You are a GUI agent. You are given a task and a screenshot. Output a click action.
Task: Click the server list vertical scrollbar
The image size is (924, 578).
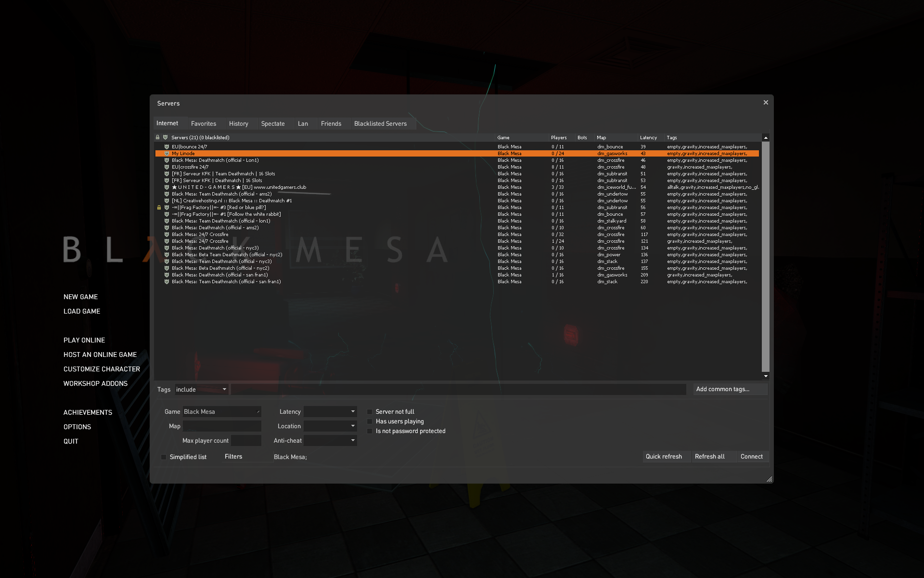click(x=765, y=255)
